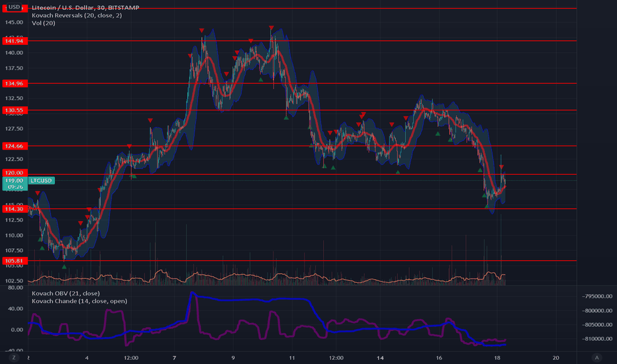
Task: Click the Z timezone button at bottom left
Action: (14, 357)
